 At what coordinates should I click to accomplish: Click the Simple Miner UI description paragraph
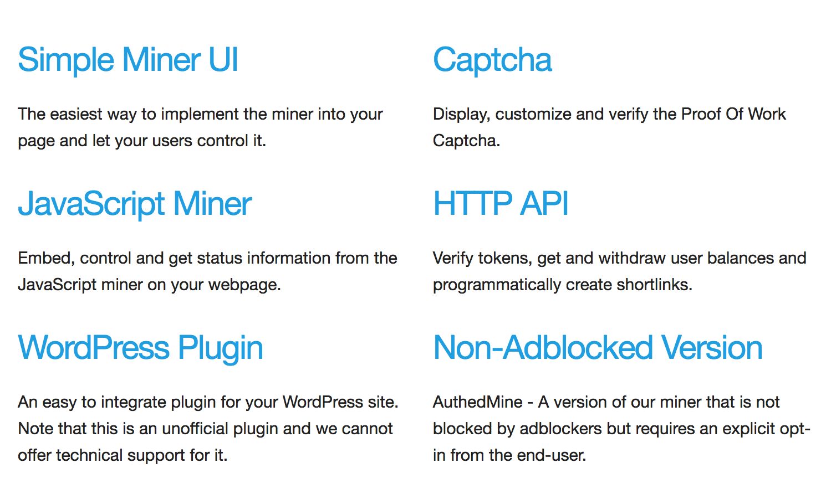200,127
